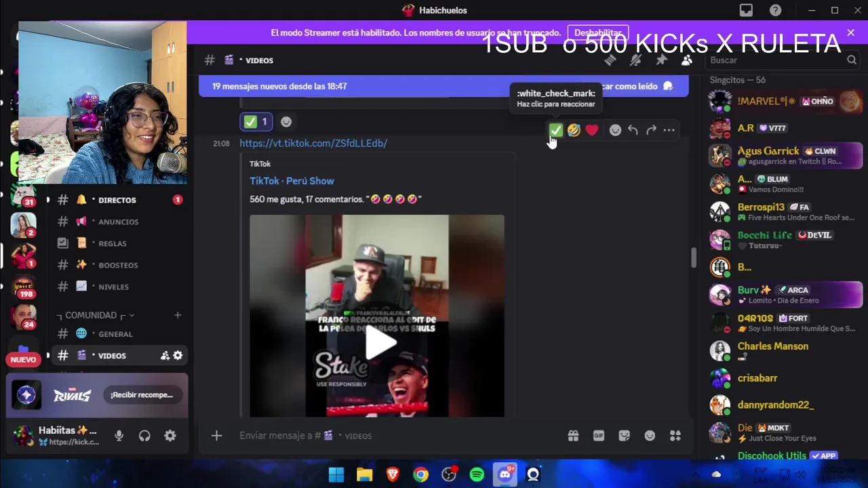Open user settings gear
Screen dimensions: 868x488
point(170,436)
